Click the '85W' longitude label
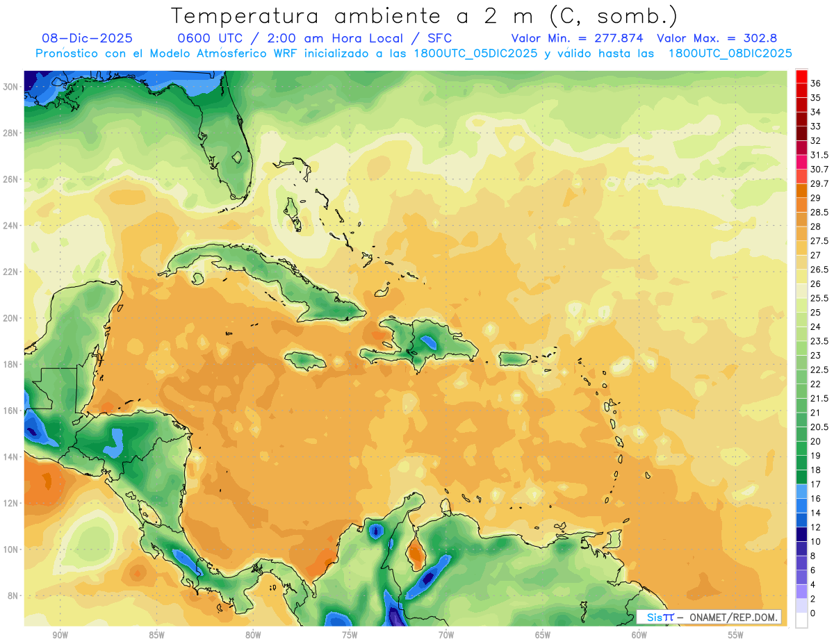Screen dimensions: 834x644 coord(157,636)
